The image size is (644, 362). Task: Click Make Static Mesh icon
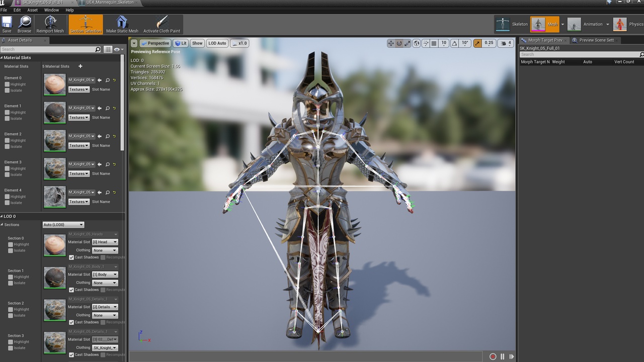[122, 24]
